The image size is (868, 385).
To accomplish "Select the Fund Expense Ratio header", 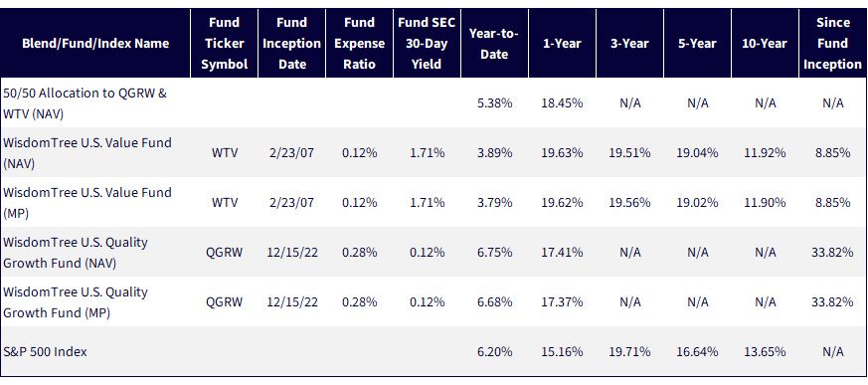I will pos(359,43).
